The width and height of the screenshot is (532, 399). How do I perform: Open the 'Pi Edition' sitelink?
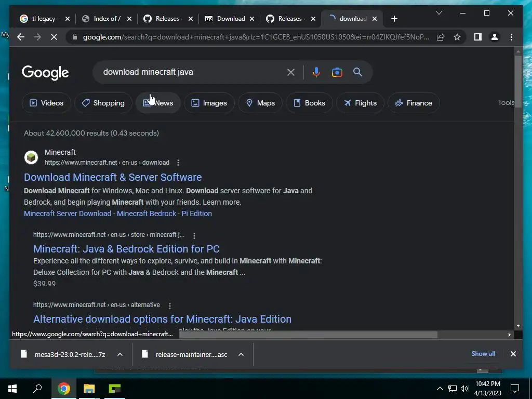196,214
